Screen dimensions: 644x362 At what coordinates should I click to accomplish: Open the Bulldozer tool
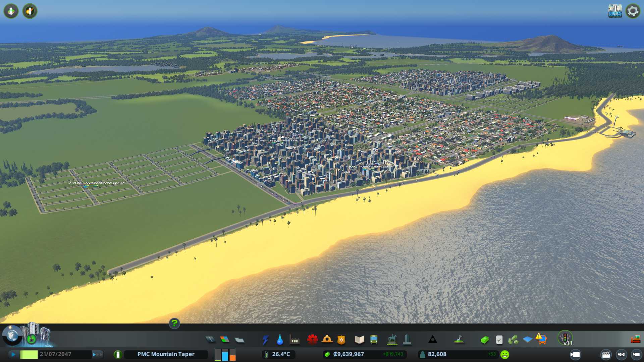click(635, 340)
